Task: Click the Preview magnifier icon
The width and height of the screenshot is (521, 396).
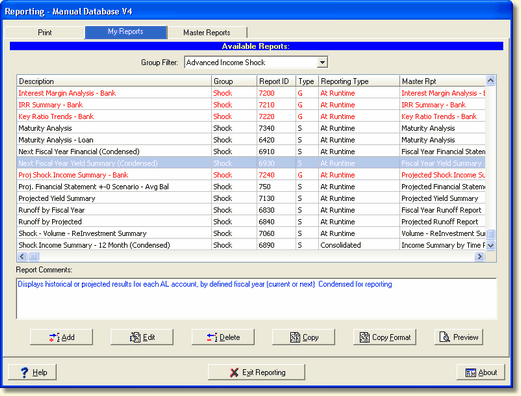Action: click(x=444, y=337)
